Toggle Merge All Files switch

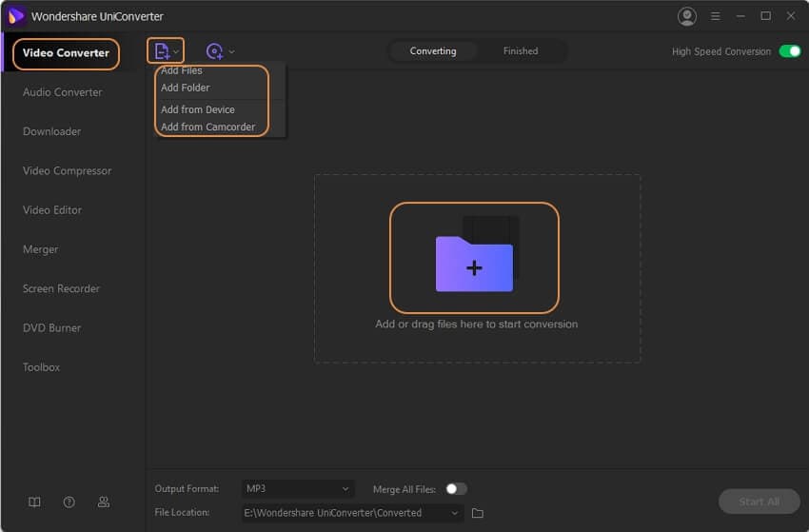456,488
